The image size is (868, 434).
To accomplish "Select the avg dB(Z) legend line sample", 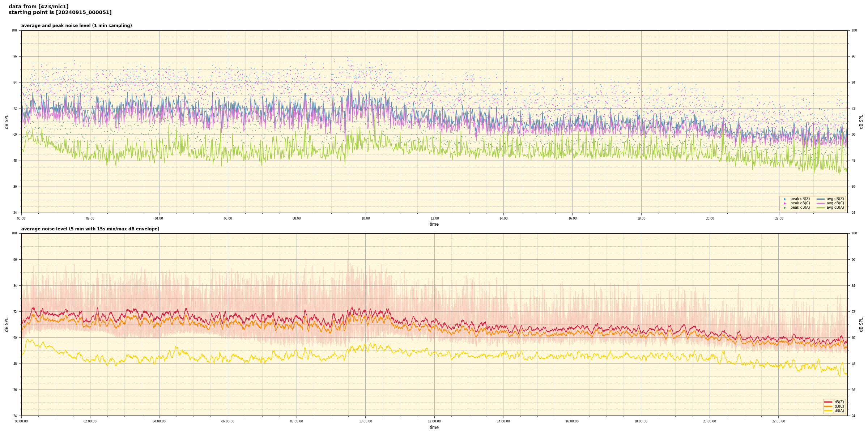I will [820, 199].
